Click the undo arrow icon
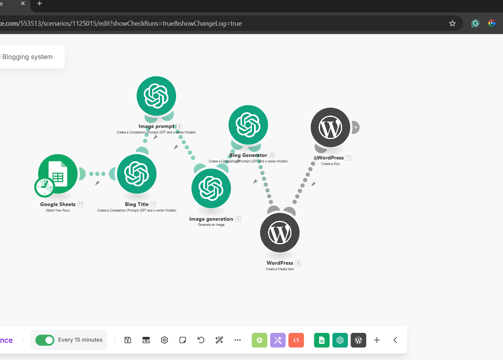This screenshot has width=503, height=360. coord(201,340)
